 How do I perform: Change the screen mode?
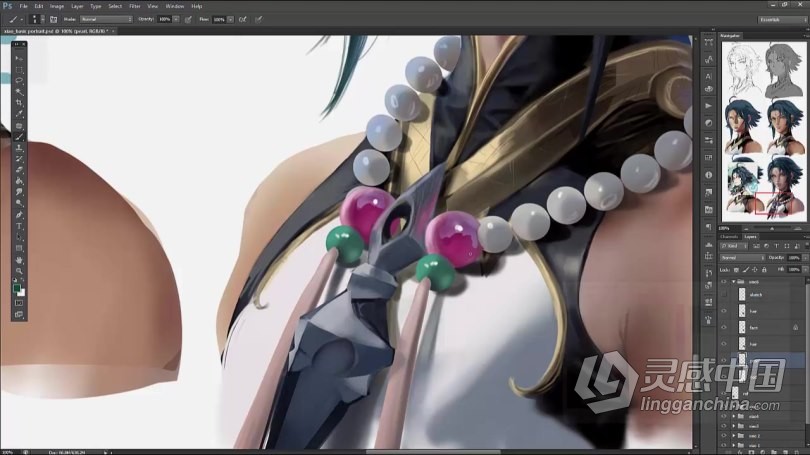[19, 314]
